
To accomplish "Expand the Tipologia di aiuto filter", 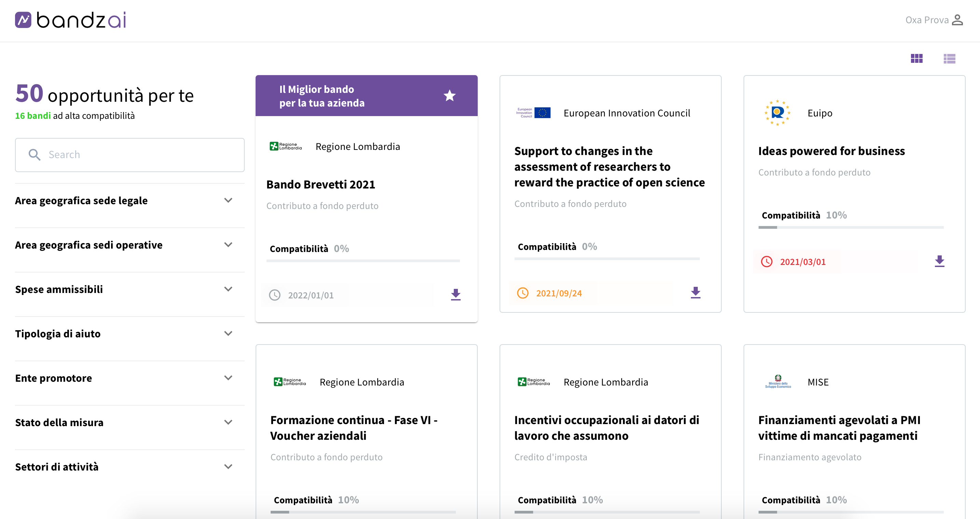I will (130, 334).
